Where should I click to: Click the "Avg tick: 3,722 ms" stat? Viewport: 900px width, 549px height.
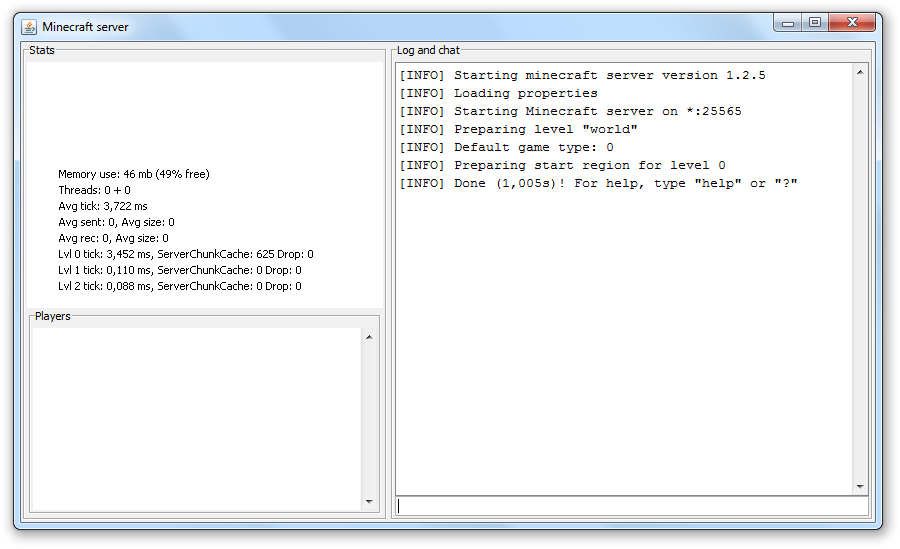click(x=102, y=206)
